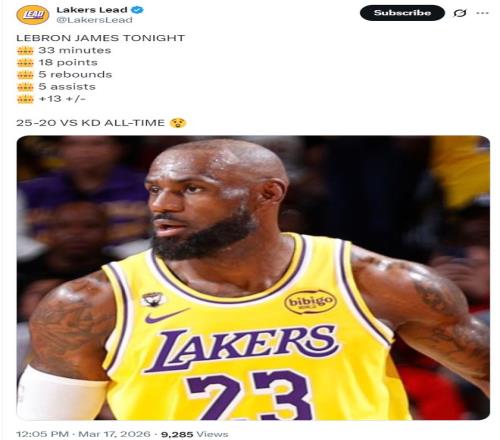Image resolution: width=500 pixels, height=440 pixels.
Task: Click the crown emoji beside 5 assists
Action: pyautogui.click(x=25, y=87)
